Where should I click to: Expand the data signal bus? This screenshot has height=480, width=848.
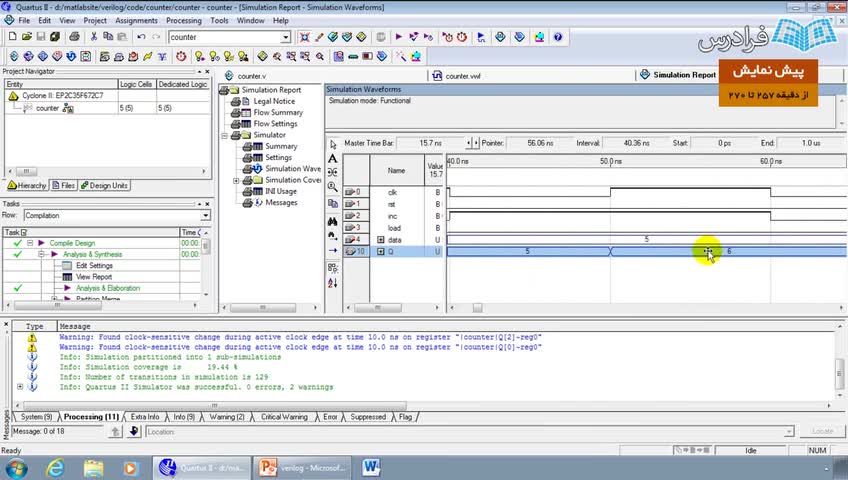[380, 240]
